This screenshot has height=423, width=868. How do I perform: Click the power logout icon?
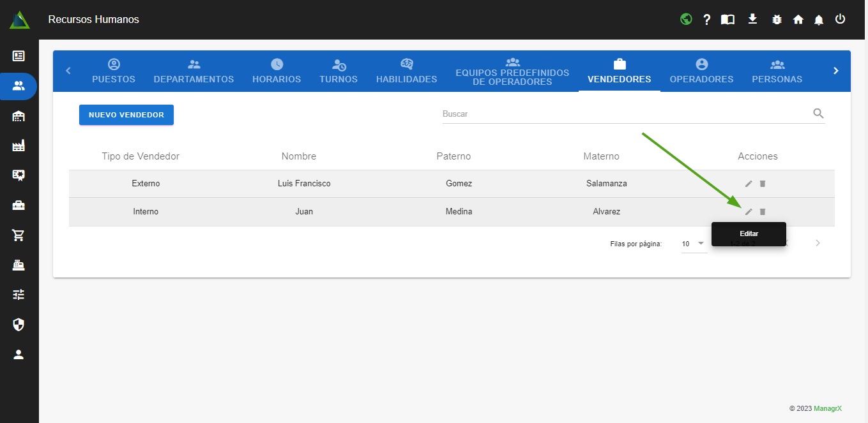pos(840,19)
